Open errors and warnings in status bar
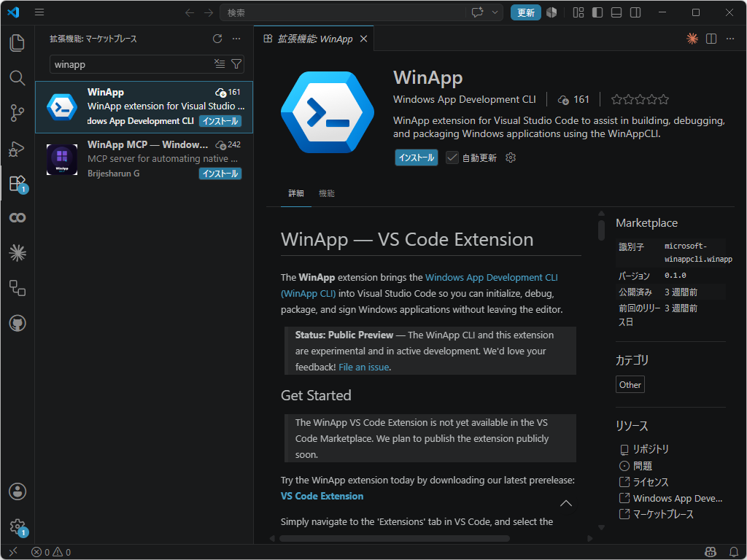The height and width of the screenshot is (560, 747). 51,553
